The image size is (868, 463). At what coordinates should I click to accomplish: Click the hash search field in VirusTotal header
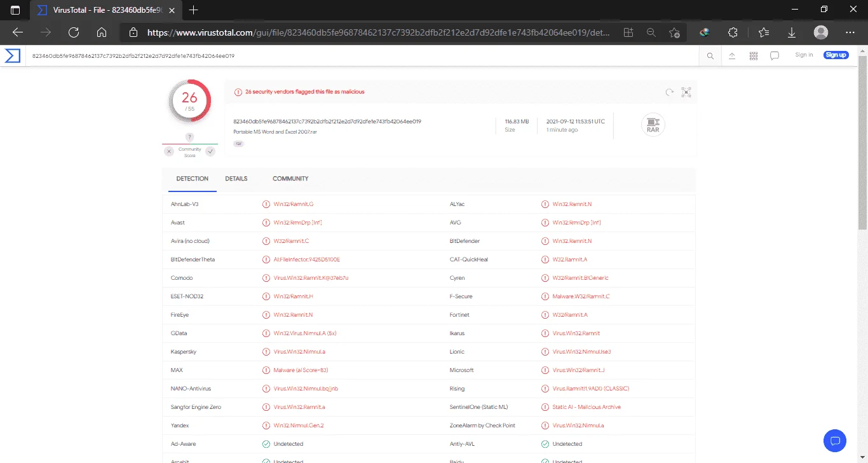(362, 56)
